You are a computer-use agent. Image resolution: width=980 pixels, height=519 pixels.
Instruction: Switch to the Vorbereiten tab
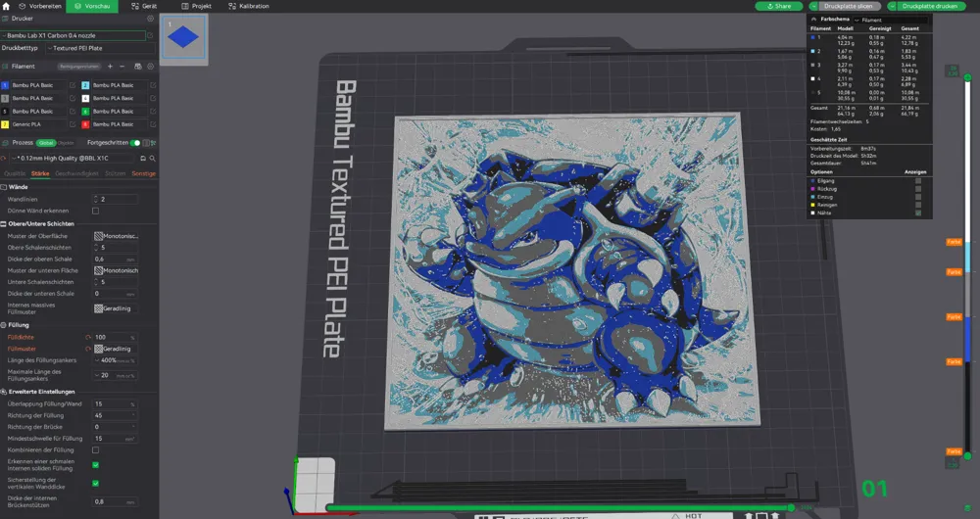pyautogui.click(x=40, y=6)
